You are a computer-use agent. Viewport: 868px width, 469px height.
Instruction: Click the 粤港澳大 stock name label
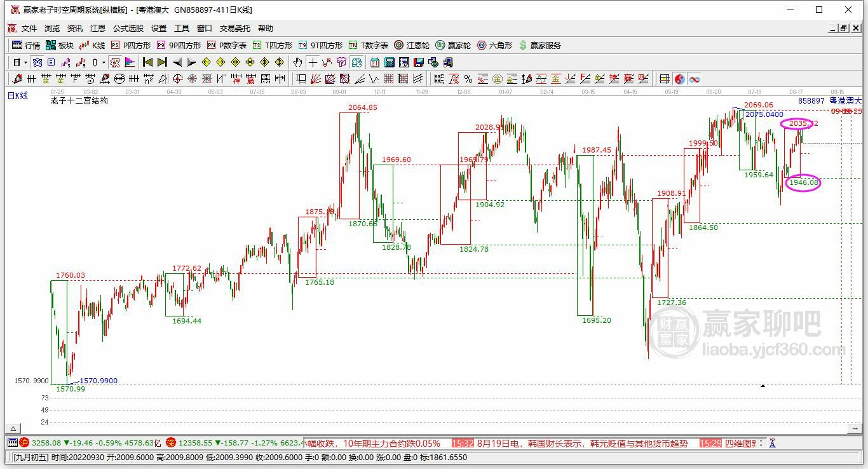coord(846,100)
